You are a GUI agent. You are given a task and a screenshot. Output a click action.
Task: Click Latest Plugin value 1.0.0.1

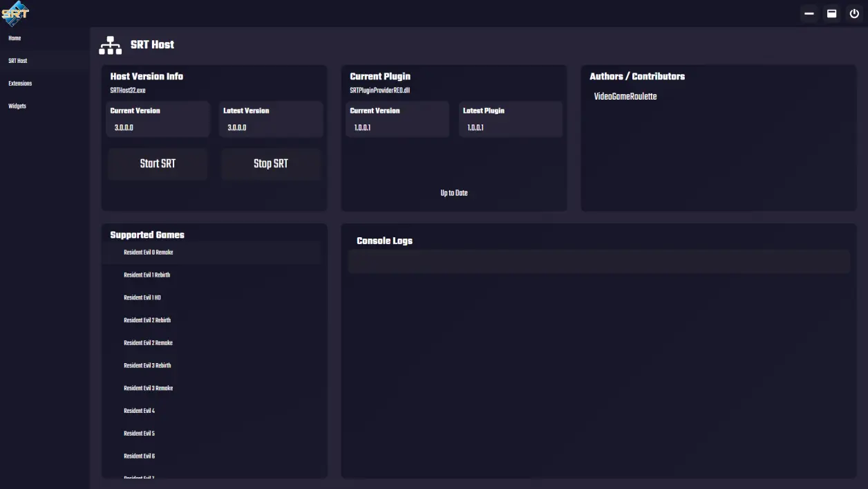click(x=475, y=128)
